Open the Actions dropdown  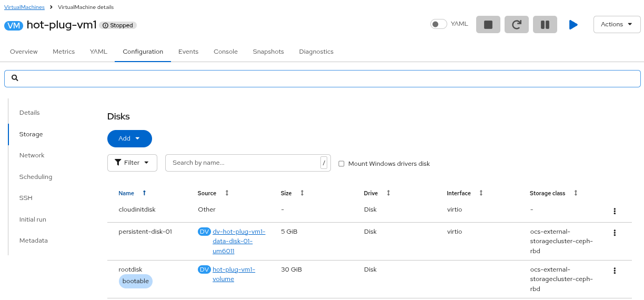[x=617, y=24]
